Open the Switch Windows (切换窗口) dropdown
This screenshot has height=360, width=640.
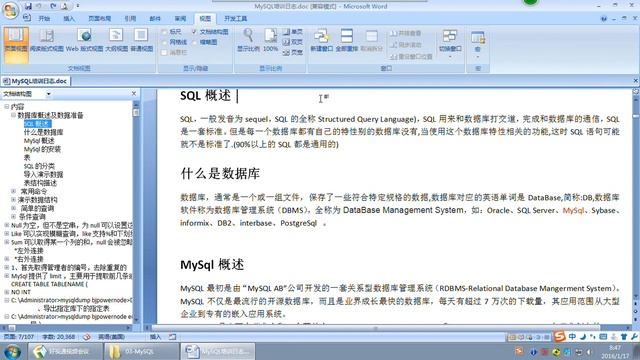point(450,44)
